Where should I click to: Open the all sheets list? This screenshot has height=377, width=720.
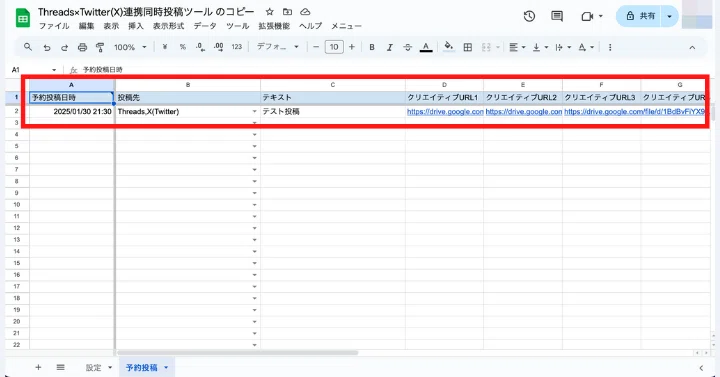(x=60, y=367)
